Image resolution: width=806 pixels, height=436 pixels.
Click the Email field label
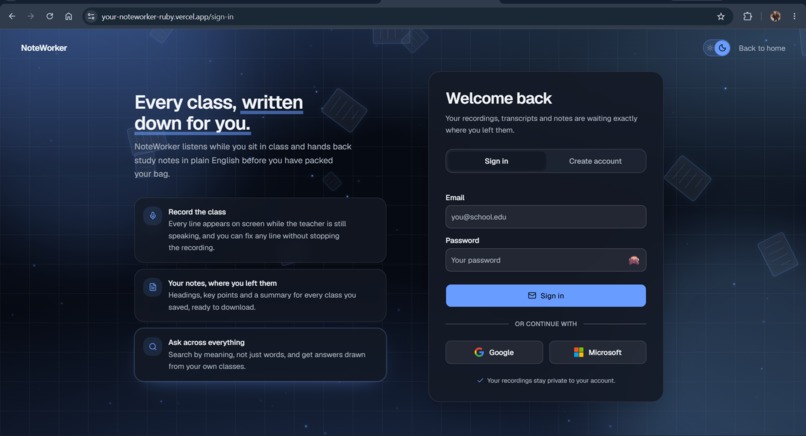pos(455,197)
